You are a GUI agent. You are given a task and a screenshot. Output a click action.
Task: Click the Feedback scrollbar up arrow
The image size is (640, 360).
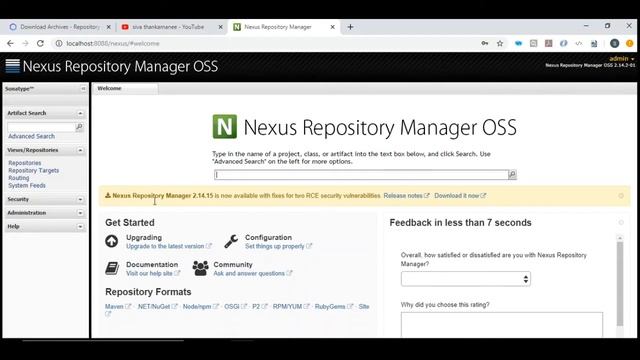coord(620,238)
